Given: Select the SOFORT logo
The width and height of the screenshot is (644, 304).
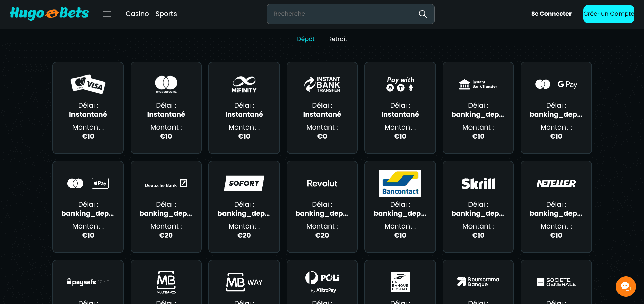Looking at the screenshot, I should coord(244,183).
